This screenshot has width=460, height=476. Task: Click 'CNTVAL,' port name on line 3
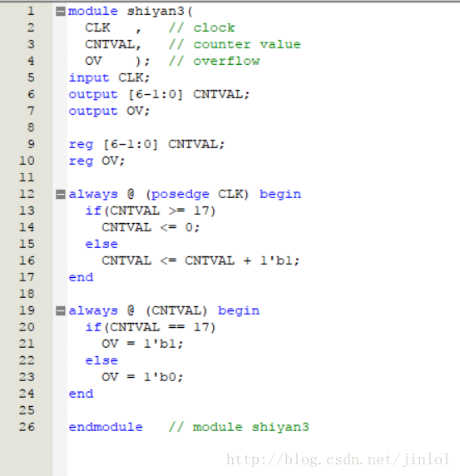tap(113, 45)
